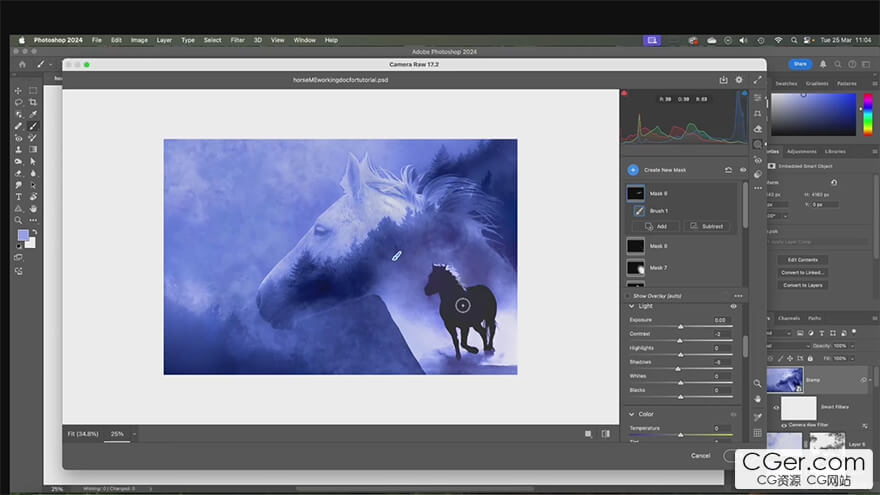Open the Layer menu
Image resolution: width=880 pixels, height=495 pixels.
click(164, 40)
